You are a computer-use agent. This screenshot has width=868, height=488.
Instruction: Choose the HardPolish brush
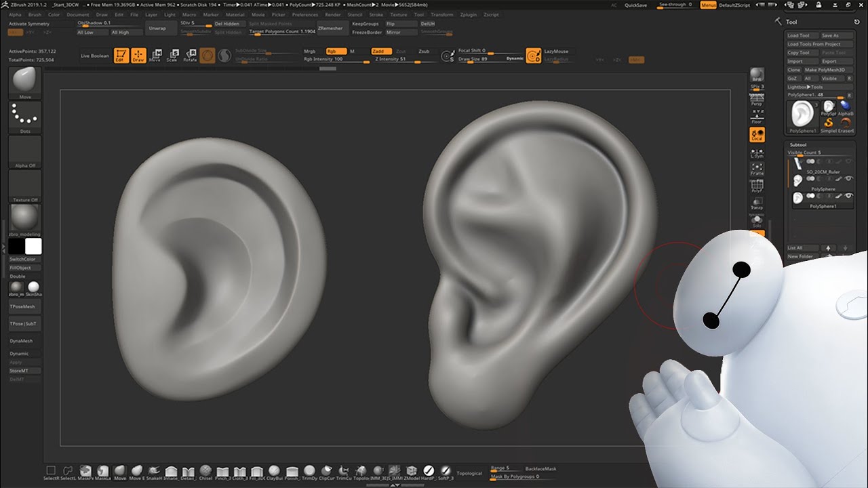(429, 472)
